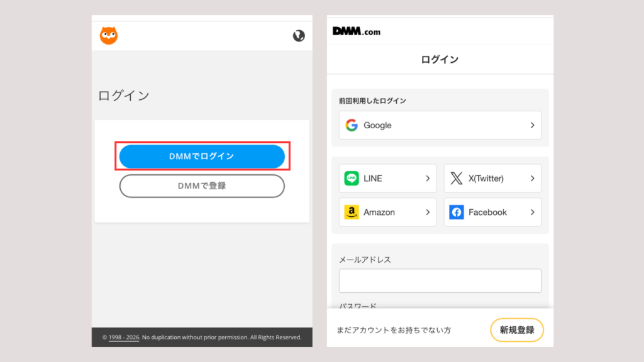Click the orange owl logo icon
The image size is (644, 362).
click(109, 35)
